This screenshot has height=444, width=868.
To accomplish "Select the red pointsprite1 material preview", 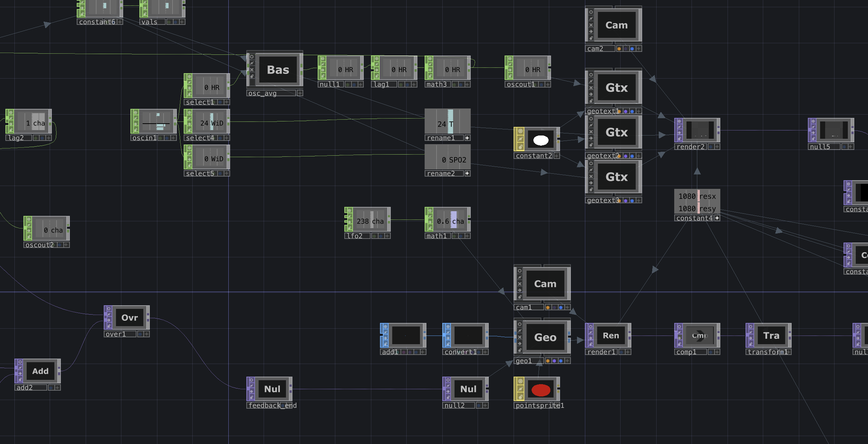I will coord(541,390).
